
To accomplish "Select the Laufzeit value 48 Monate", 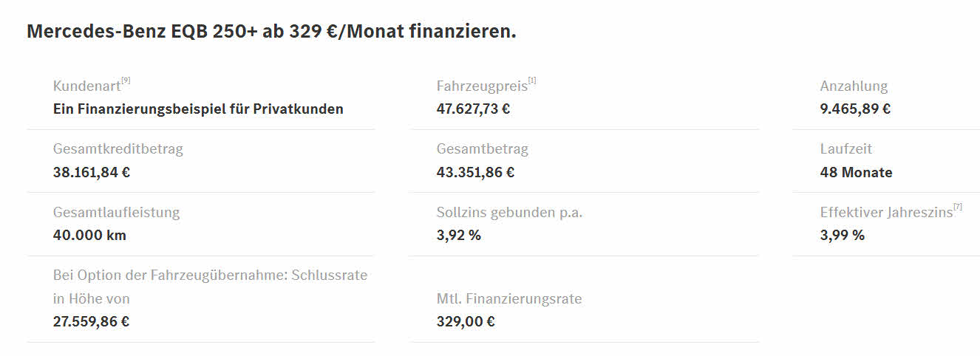I will 856,173.
